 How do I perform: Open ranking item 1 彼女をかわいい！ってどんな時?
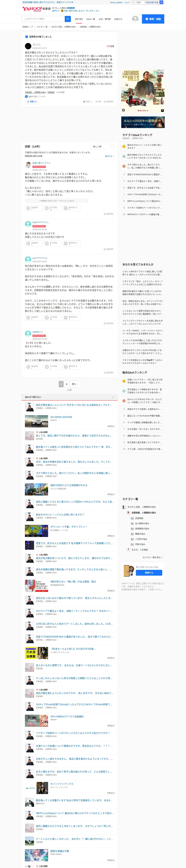pos(144,147)
